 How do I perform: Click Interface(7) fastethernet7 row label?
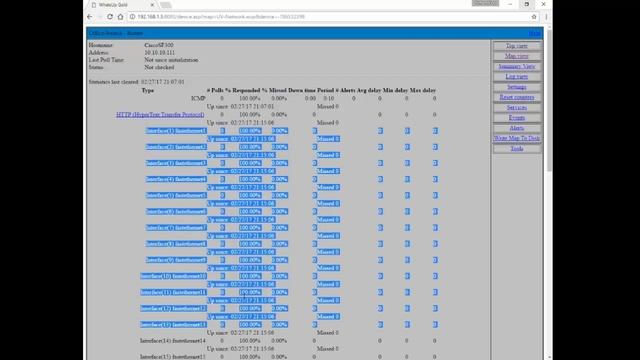click(x=176, y=228)
